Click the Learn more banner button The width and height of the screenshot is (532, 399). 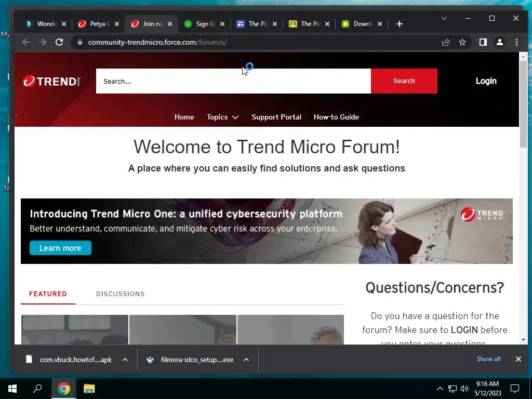[60, 248]
